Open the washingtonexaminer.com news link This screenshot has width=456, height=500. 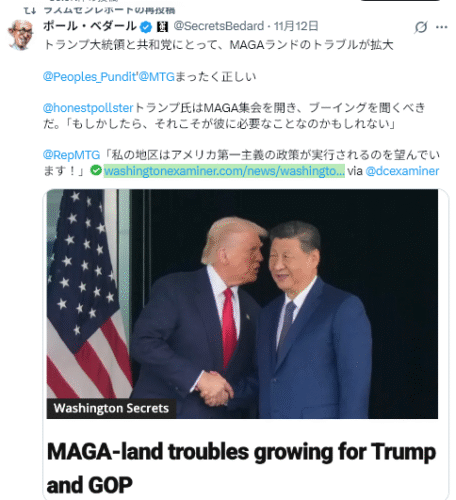coord(224,171)
